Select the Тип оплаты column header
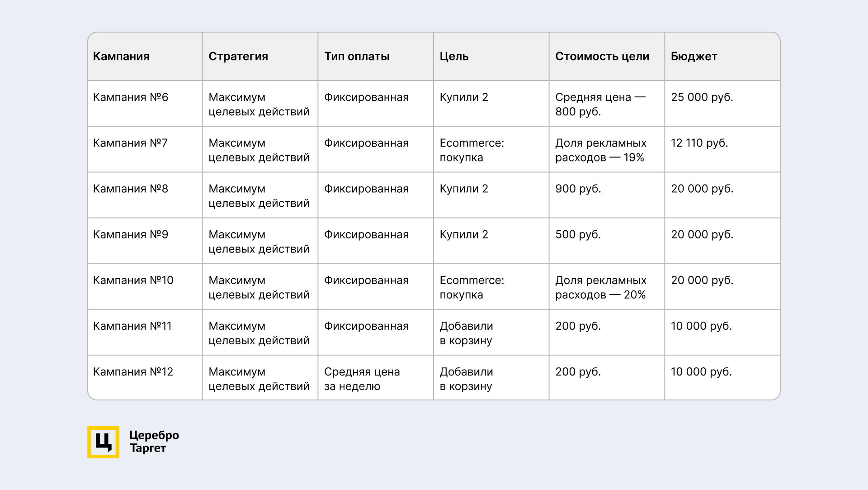Image resolution: width=868 pixels, height=490 pixels. [357, 57]
